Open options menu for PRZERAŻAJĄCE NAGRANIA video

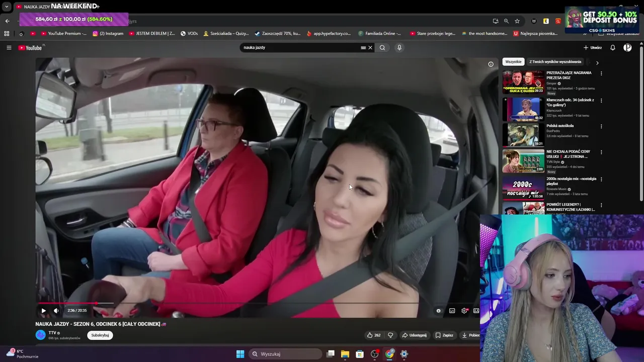(x=601, y=73)
